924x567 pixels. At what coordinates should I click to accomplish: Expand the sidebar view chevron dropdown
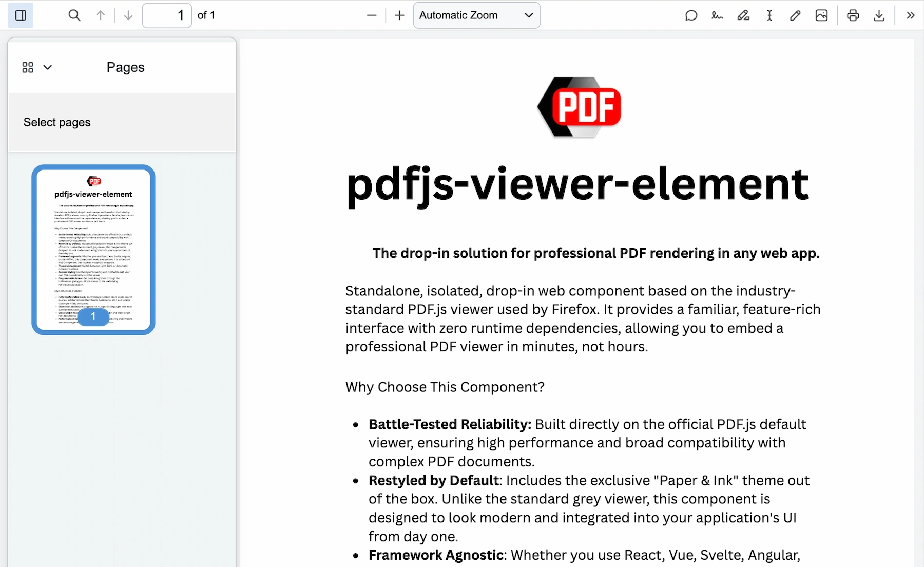coord(48,67)
